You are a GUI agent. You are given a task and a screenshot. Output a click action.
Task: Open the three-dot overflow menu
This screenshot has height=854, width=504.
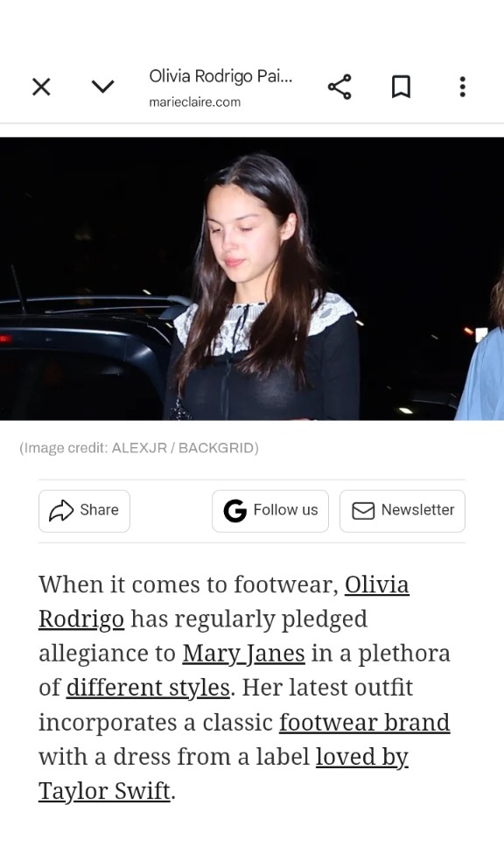pyautogui.click(x=463, y=87)
